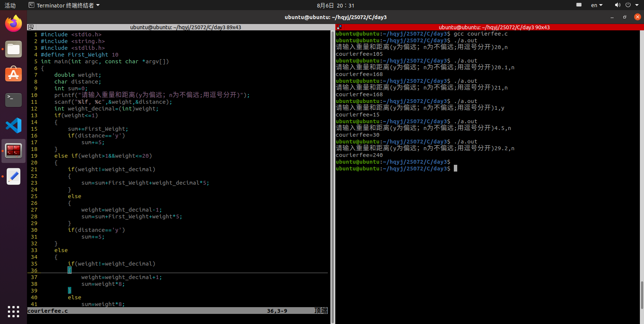Image resolution: width=644 pixels, height=324 pixels.
Task: Open the en input language dropdown
Action: pos(597,5)
